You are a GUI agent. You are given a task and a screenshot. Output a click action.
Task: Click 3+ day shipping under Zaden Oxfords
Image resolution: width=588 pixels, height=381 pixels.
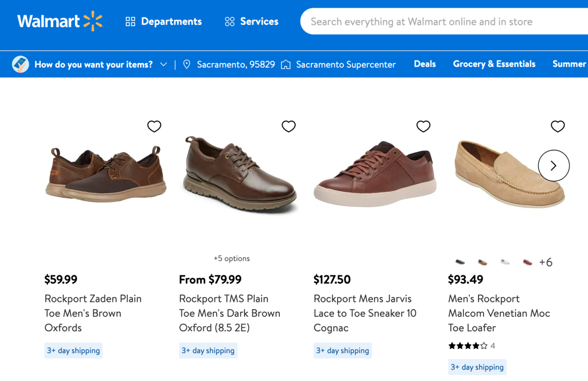[73, 350]
